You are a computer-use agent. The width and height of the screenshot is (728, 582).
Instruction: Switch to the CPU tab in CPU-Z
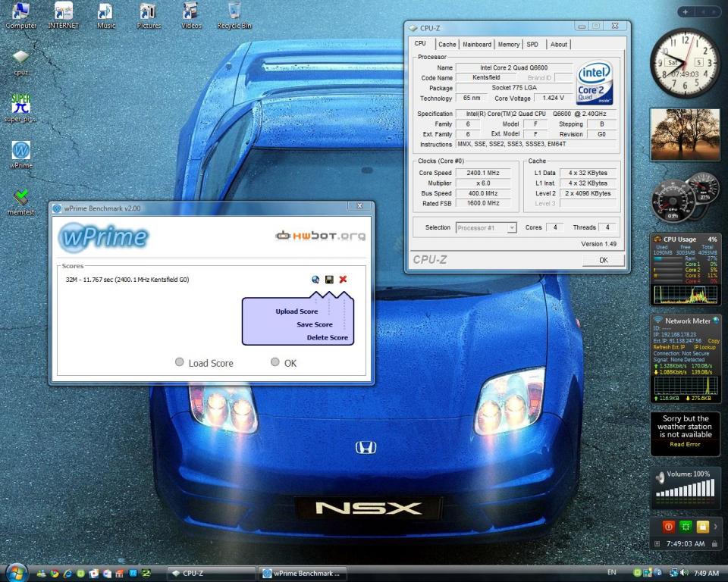(x=420, y=44)
